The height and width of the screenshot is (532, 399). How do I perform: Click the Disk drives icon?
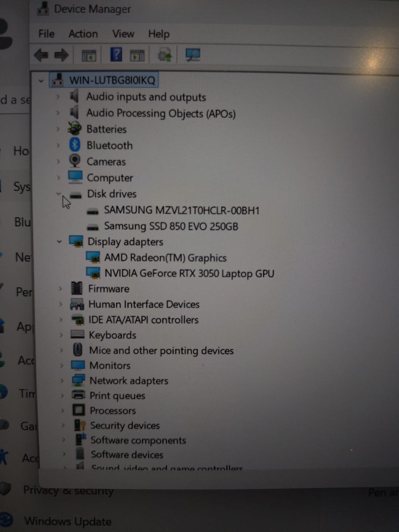pos(76,195)
